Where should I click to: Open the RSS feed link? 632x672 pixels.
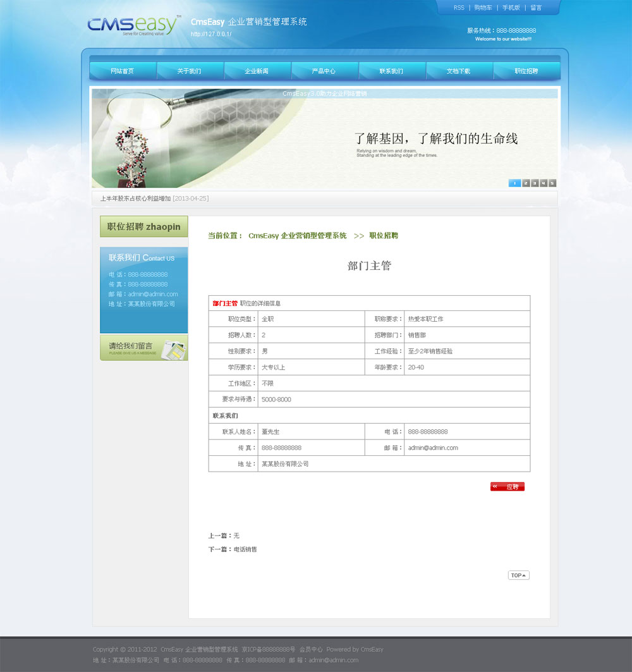459,8
